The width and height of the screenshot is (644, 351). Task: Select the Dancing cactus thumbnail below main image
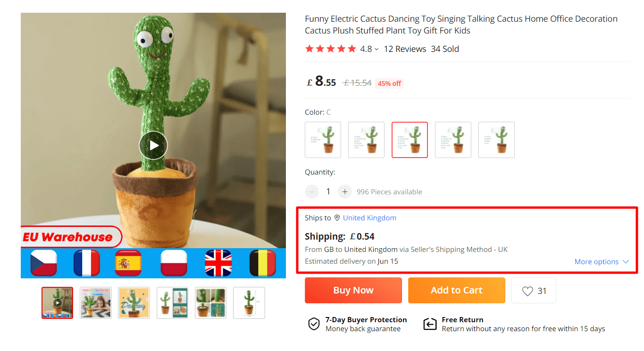pos(134,302)
